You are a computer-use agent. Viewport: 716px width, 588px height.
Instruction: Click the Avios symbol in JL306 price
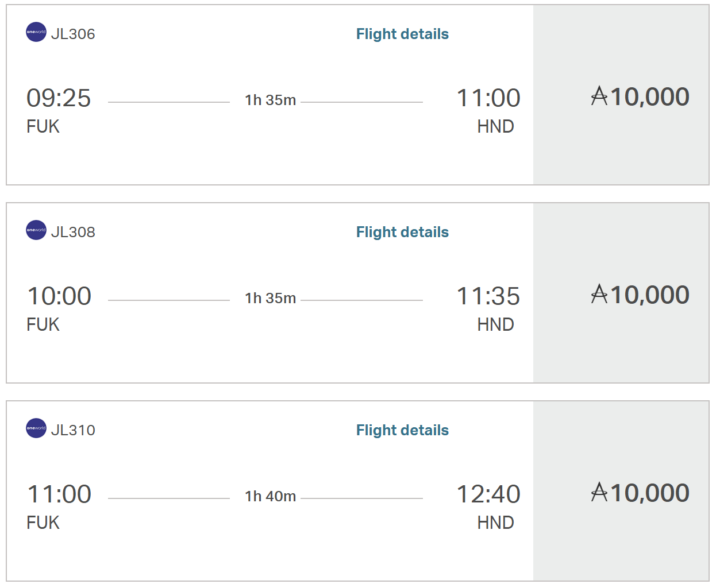599,96
